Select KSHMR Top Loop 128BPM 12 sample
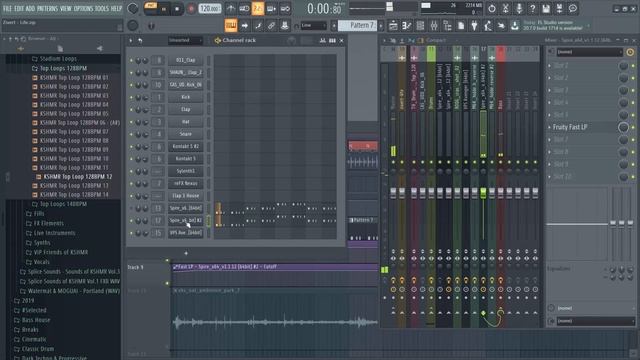640x360 pixels. [74, 177]
